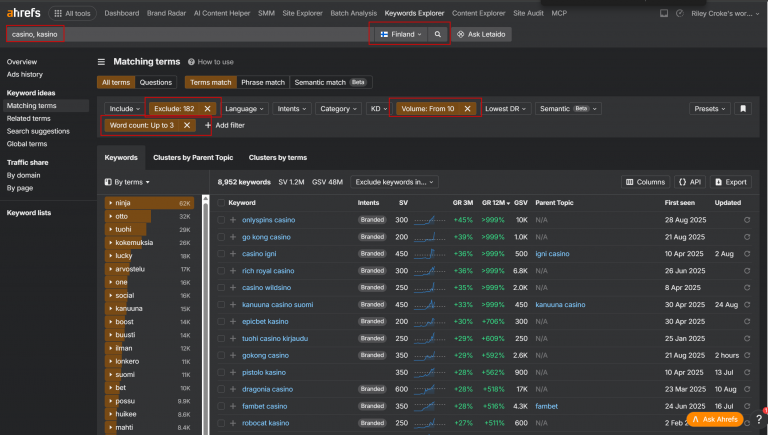Remove the Word count: Up to 3 filter
This screenshot has width=768, height=435.
(187, 125)
